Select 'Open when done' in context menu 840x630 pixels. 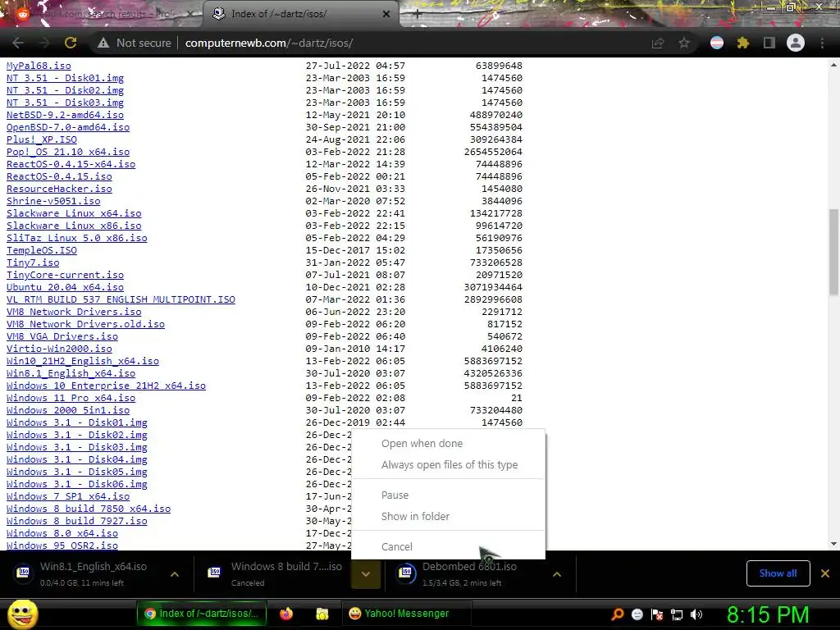click(x=422, y=444)
